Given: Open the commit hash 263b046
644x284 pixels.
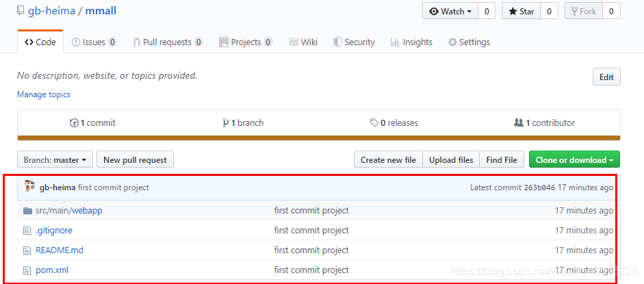Looking at the screenshot, I should pos(540,188).
